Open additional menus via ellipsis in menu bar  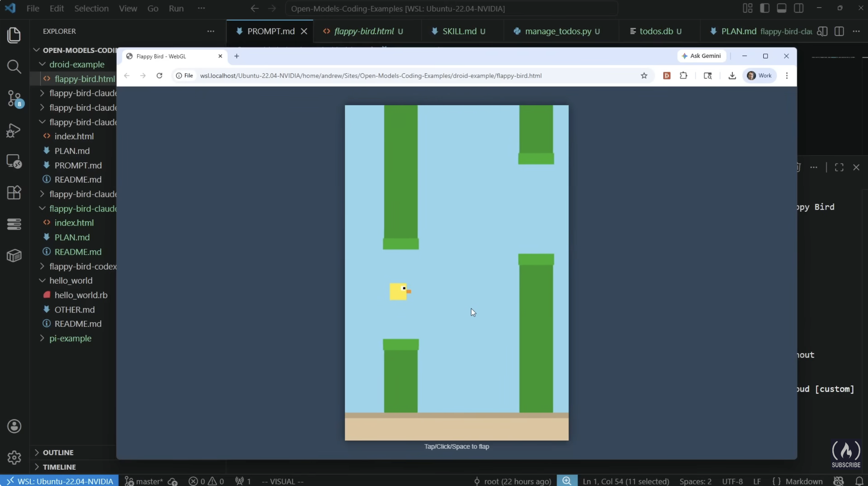(x=201, y=8)
